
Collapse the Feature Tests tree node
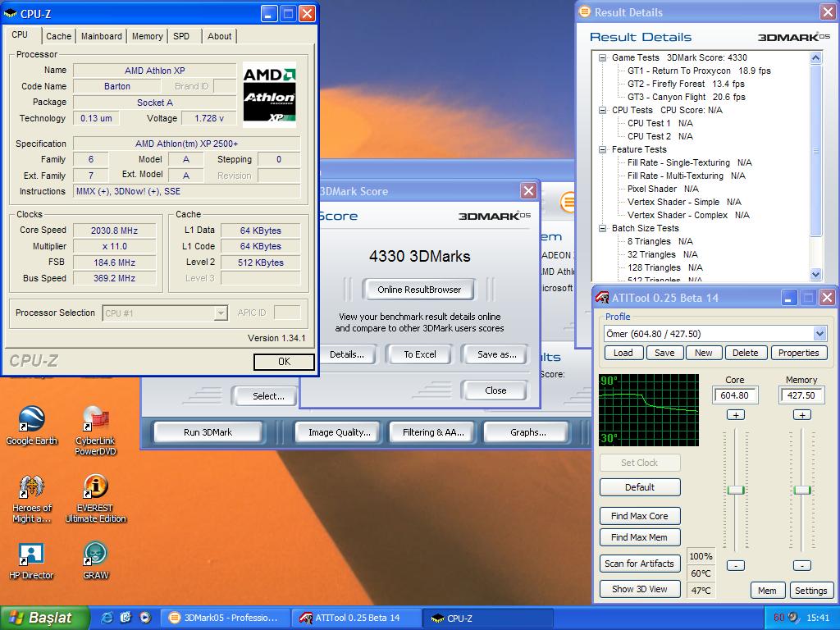point(603,149)
